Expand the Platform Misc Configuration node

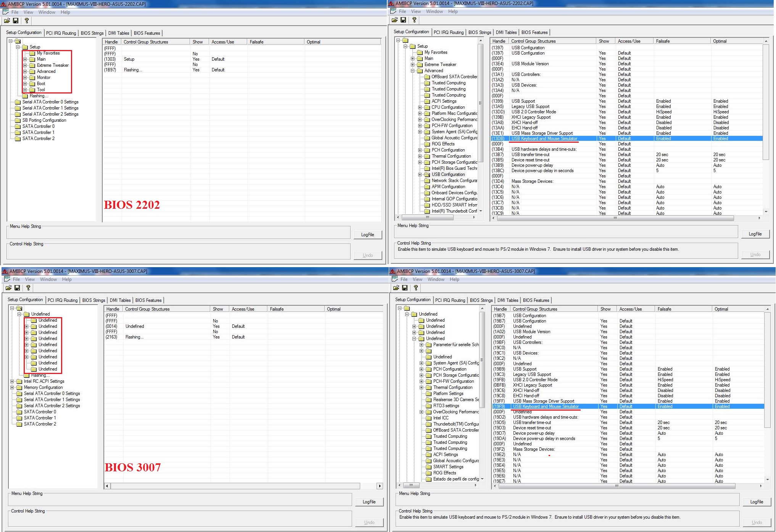tap(420, 113)
